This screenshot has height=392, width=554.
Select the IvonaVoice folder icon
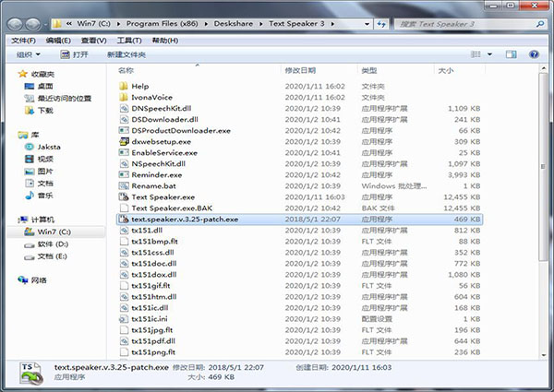(124, 97)
